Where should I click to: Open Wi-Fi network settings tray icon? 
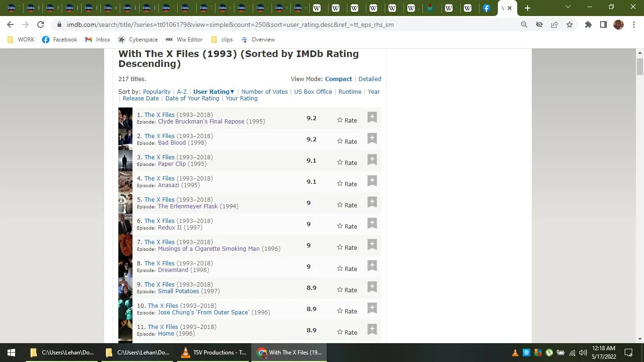(x=572, y=353)
